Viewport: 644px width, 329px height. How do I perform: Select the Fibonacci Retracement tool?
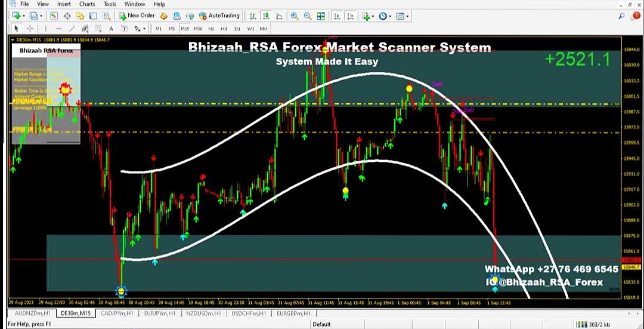tap(98, 29)
